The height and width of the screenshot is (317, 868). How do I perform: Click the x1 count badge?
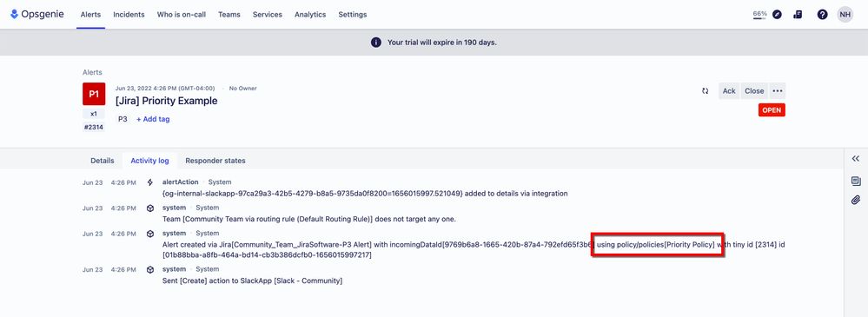94,114
